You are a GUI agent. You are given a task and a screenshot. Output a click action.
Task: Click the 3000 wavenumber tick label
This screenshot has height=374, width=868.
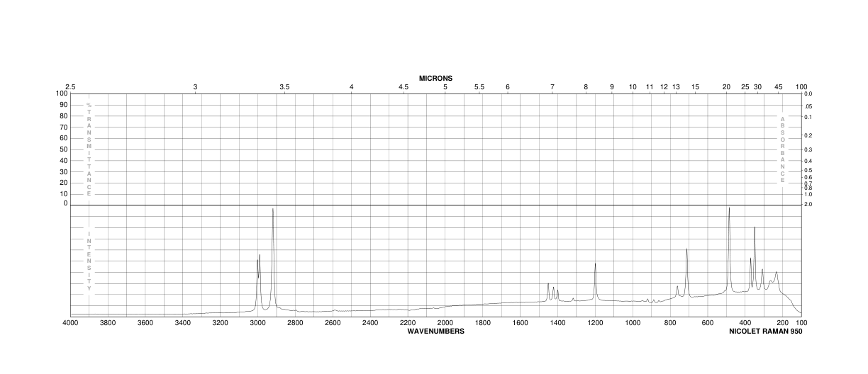pos(257,323)
